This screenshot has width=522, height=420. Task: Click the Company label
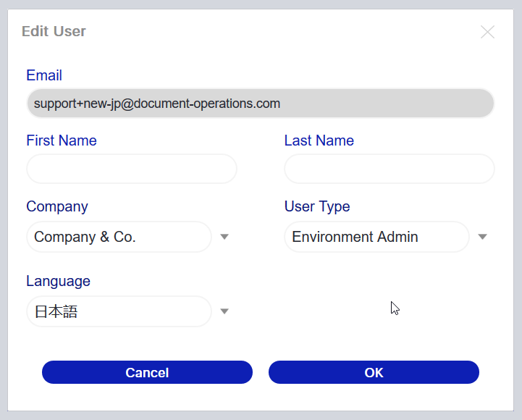click(57, 207)
